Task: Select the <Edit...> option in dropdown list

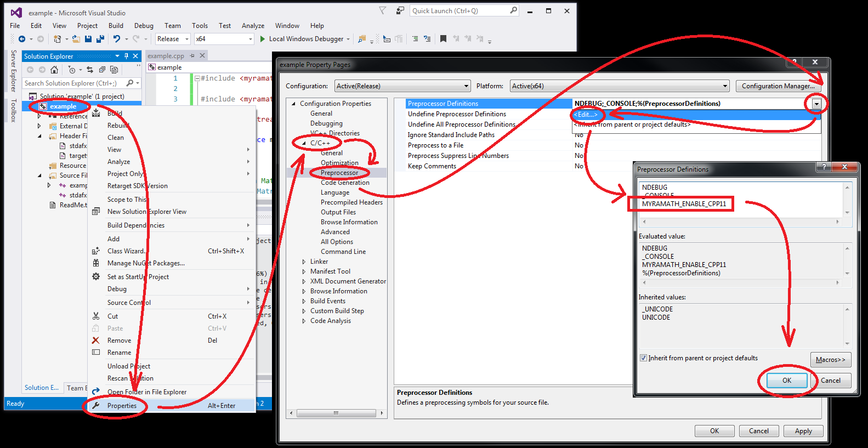Action: (x=696, y=115)
